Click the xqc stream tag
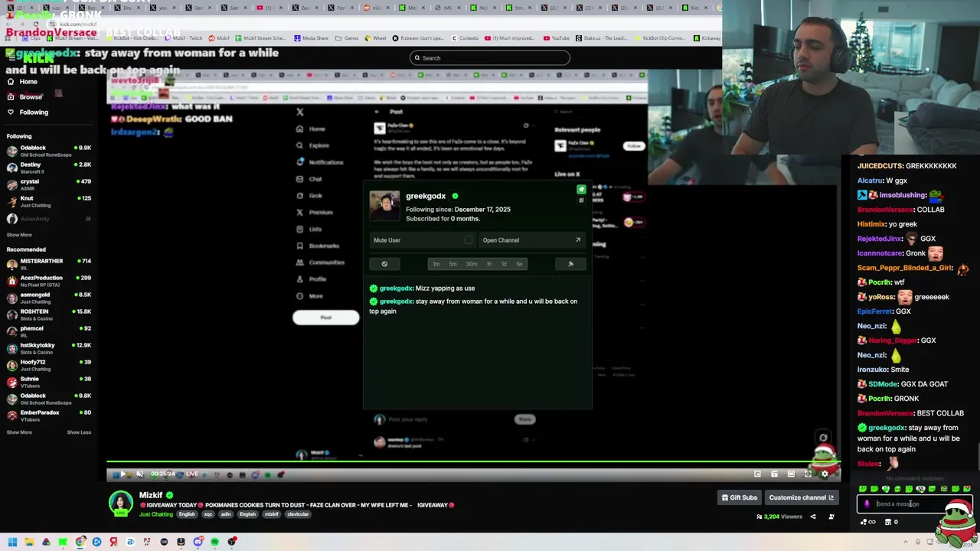Viewport: 980px width, 551px height. click(x=207, y=514)
